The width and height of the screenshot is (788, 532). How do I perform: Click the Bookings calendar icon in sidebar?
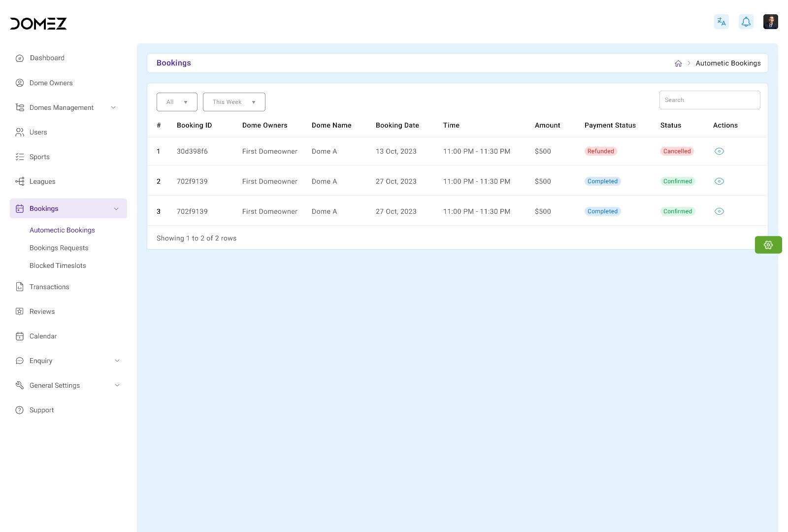20,208
